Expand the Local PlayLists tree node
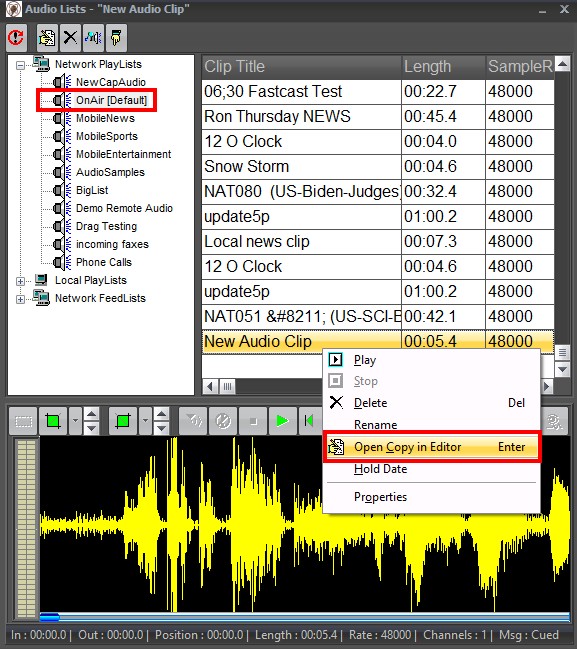 [20, 281]
